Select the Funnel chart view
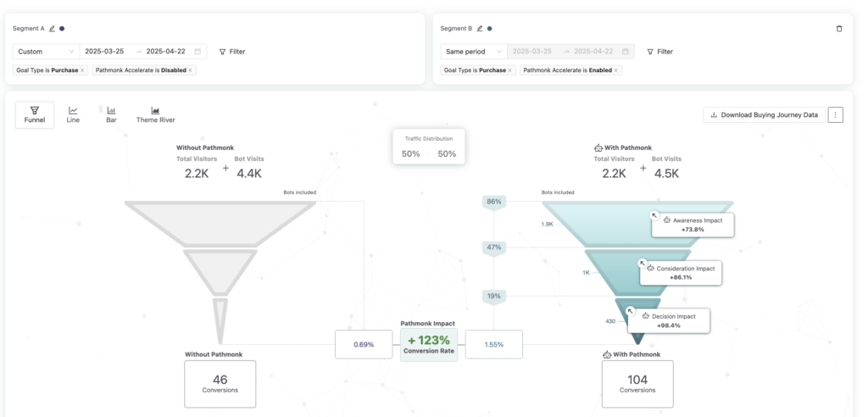This screenshot has height=417, width=868. (x=35, y=114)
